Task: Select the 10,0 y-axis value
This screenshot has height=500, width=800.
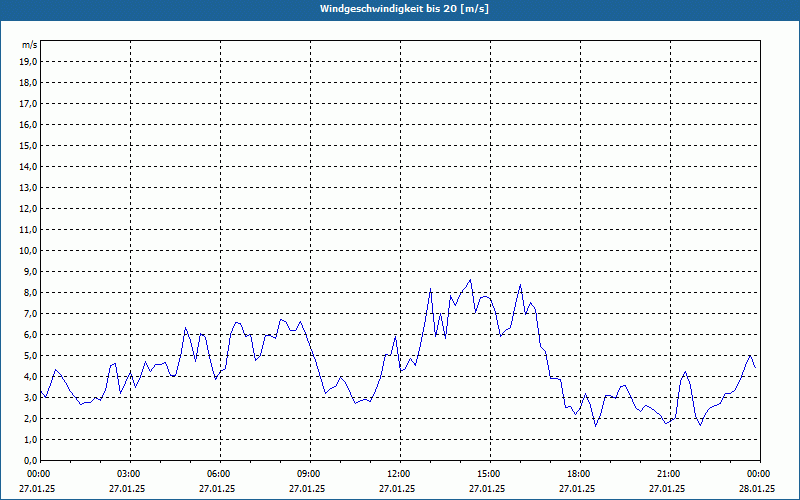Action: click(28, 251)
